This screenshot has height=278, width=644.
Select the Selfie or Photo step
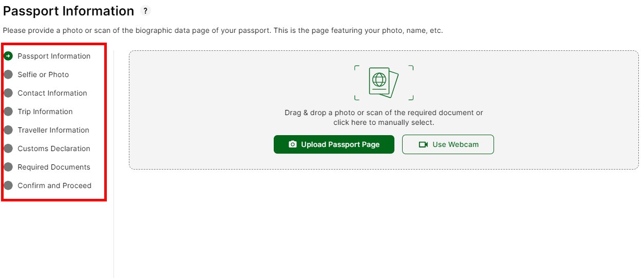43,75
